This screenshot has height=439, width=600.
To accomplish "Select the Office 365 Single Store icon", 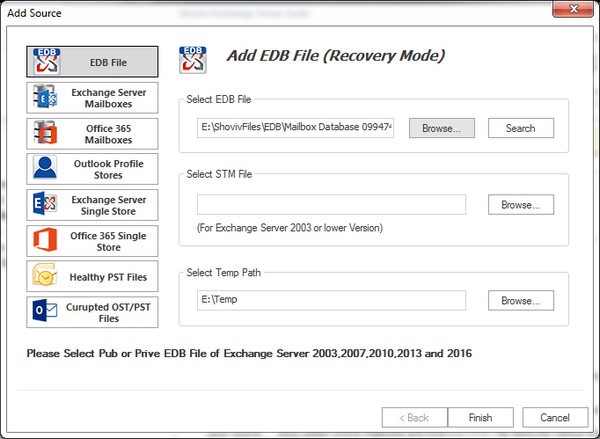I will coord(47,241).
